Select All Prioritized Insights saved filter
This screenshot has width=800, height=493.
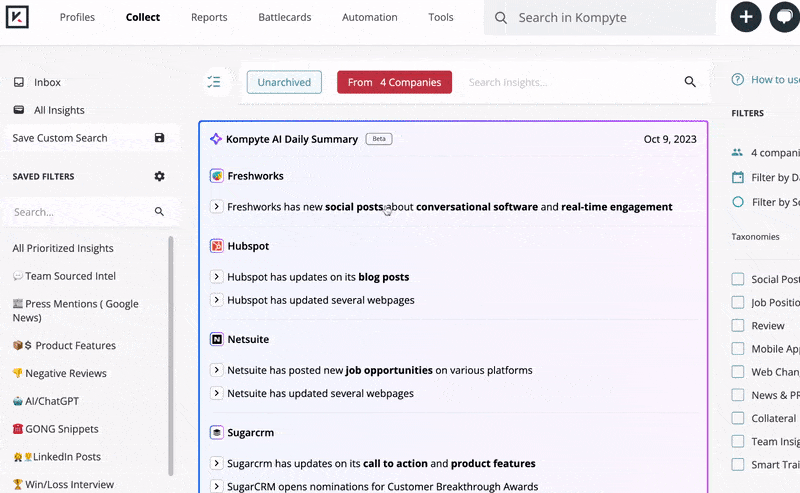(63, 249)
